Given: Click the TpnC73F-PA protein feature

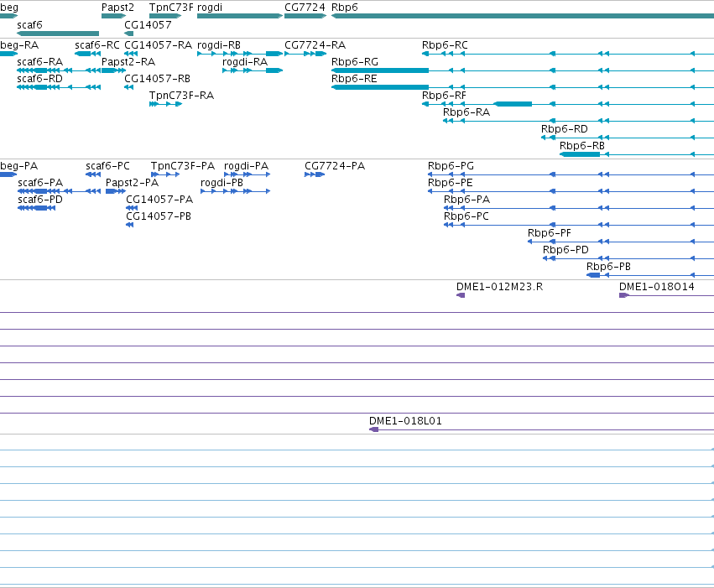Looking at the screenshot, I should (x=165, y=174).
